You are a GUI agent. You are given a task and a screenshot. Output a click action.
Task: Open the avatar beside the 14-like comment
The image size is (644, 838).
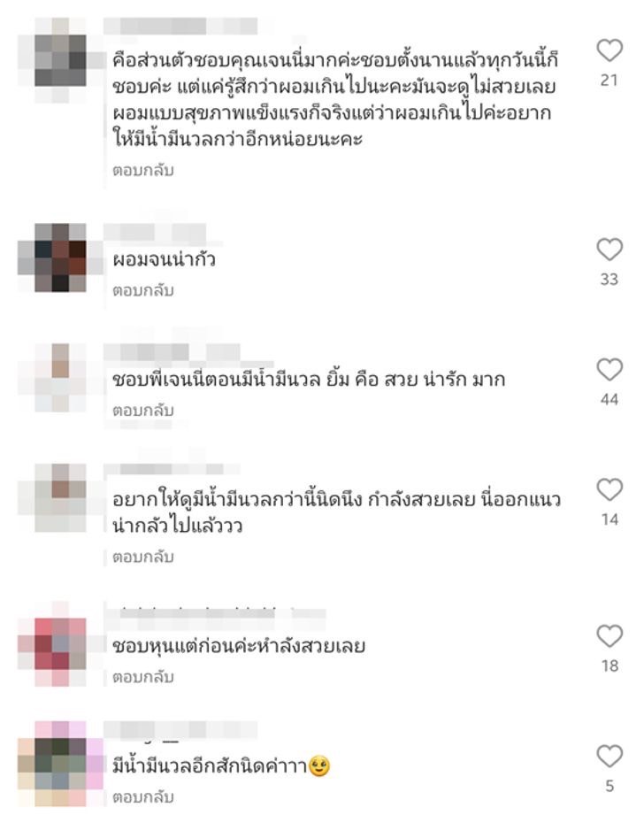[x=60, y=497]
